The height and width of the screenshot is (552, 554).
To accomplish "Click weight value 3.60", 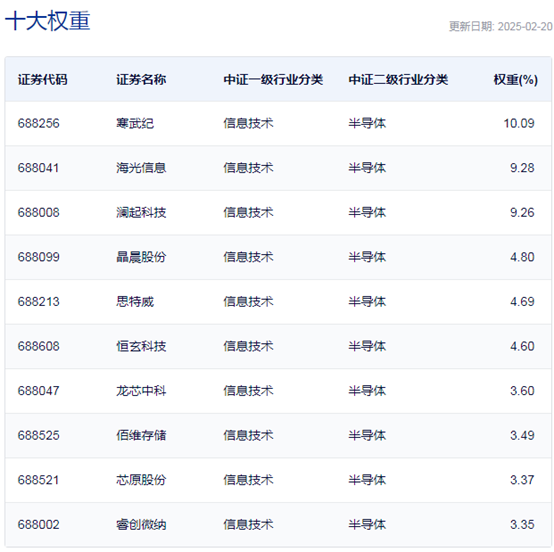I will point(522,390).
